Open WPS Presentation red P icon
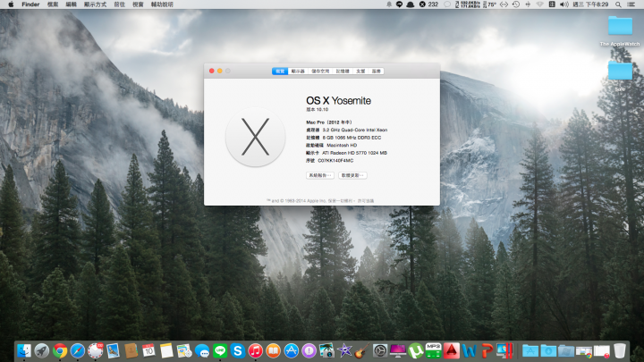 [x=487, y=351]
